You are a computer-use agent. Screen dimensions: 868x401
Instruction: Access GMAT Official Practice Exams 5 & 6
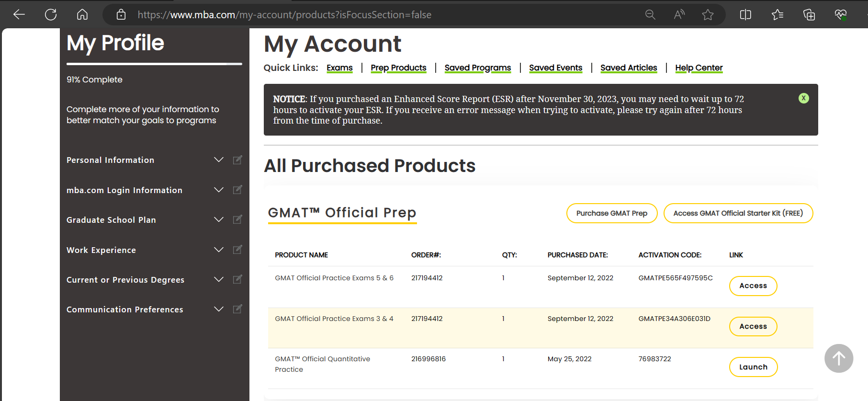point(753,286)
